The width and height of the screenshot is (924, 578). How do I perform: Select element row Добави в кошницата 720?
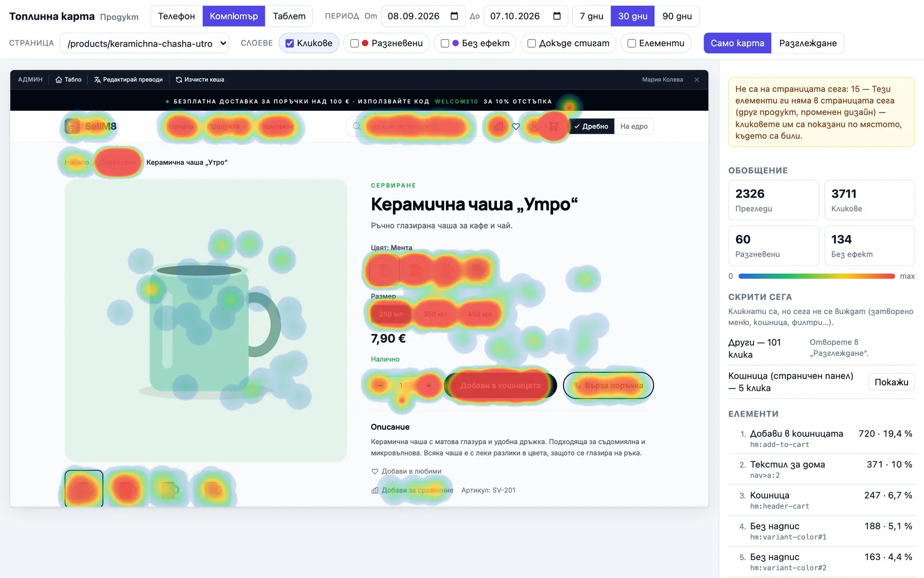(821, 438)
